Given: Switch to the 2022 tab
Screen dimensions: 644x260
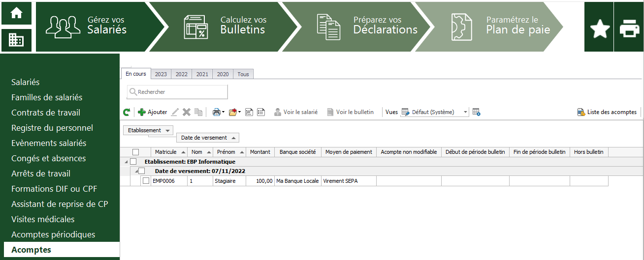Looking at the screenshot, I should coord(182,74).
